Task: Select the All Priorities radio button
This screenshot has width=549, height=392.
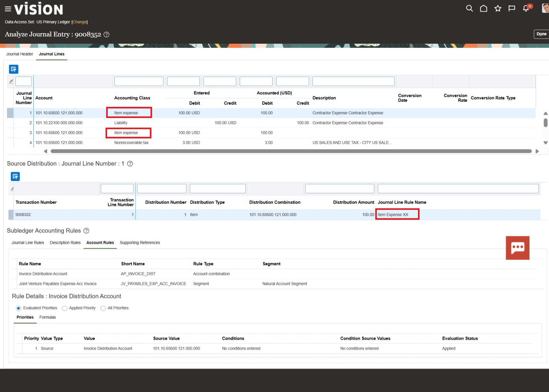Action: (x=103, y=308)
